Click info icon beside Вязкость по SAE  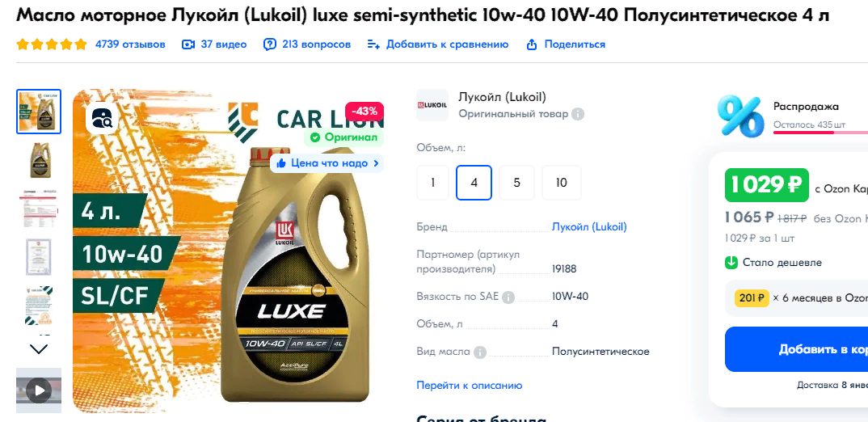click(508, 297)
